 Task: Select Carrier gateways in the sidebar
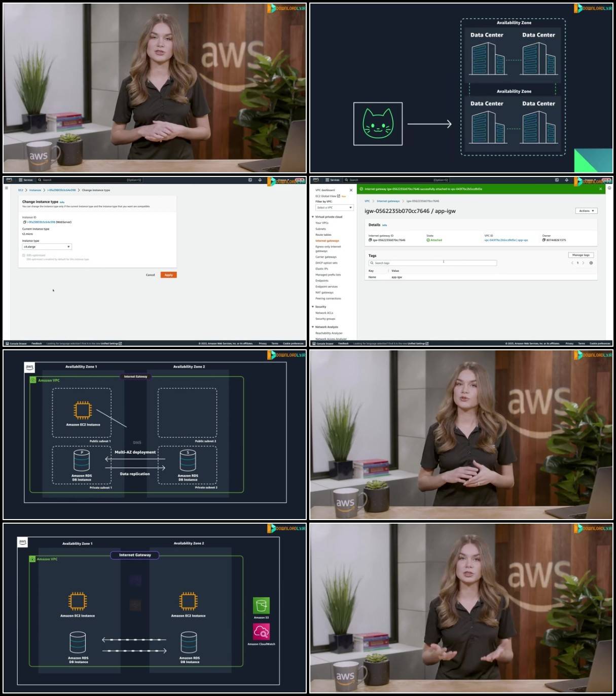point(326,257)
